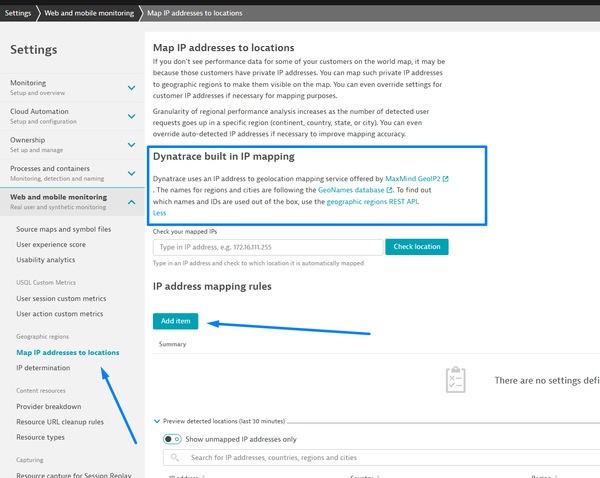The image size is (600, 478).
Task: Open the MaxMind GeoIP2 external link
Action: tap(416, 179)
